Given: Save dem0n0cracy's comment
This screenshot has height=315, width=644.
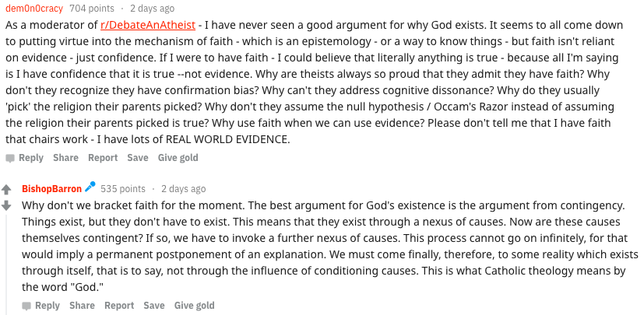Looking at the screenshot, I should click(x=138, y=158).
